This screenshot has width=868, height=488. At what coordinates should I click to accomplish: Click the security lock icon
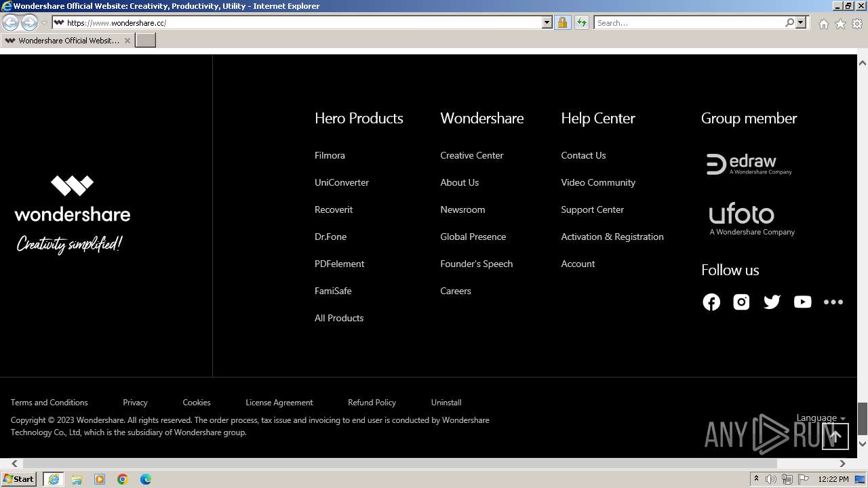[x=562, y=22]
